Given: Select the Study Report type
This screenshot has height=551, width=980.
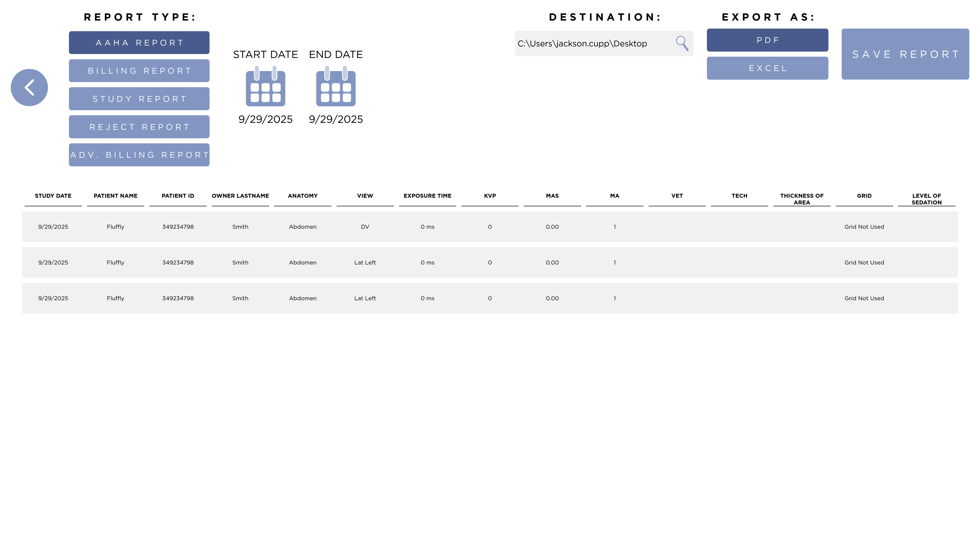Looking at the screenshot, I should pos(139,98).
